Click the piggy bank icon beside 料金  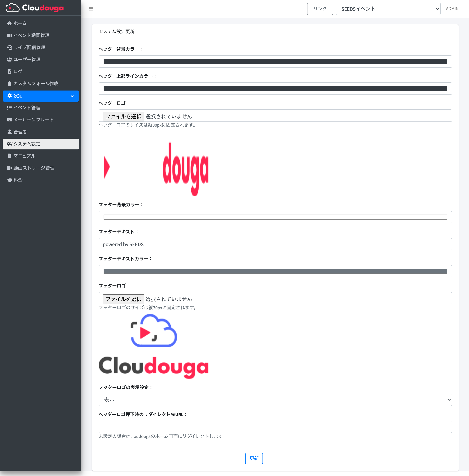[9, 180]
